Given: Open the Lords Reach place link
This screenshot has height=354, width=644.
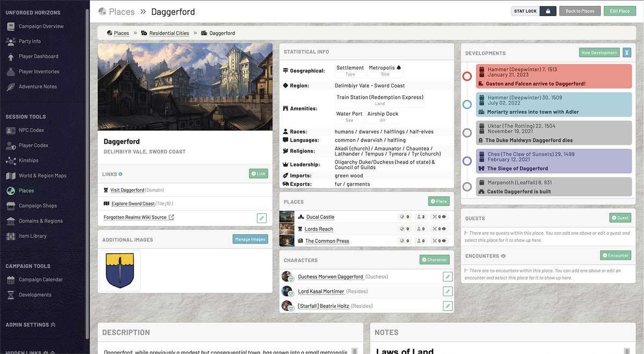Looking at the screenshot, I should (x=319, y=229).
